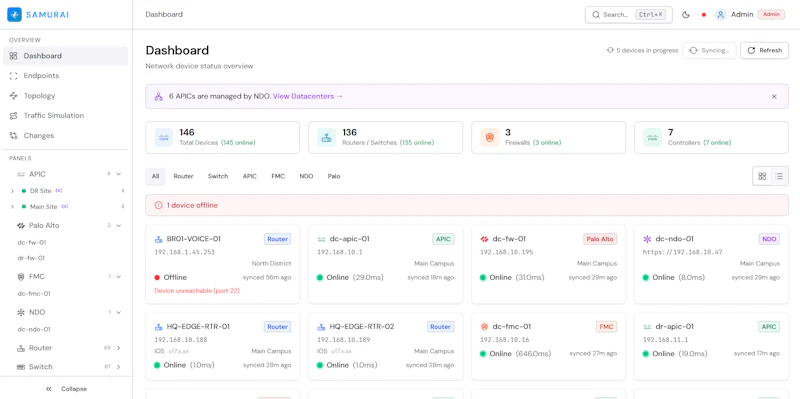Select dc-fmc-01 in the sidebar
The width and height of the screenshot is (800, 399).
(x=34, y=293)
